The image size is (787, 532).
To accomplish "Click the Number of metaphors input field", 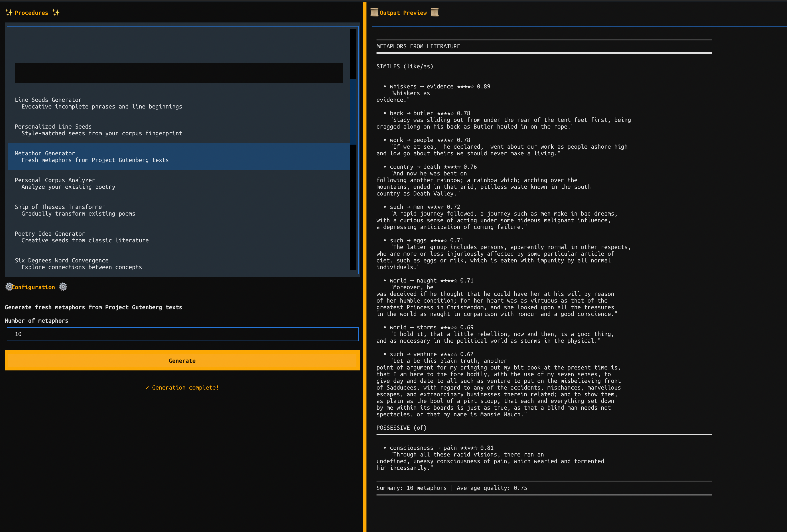I will 182,334.
